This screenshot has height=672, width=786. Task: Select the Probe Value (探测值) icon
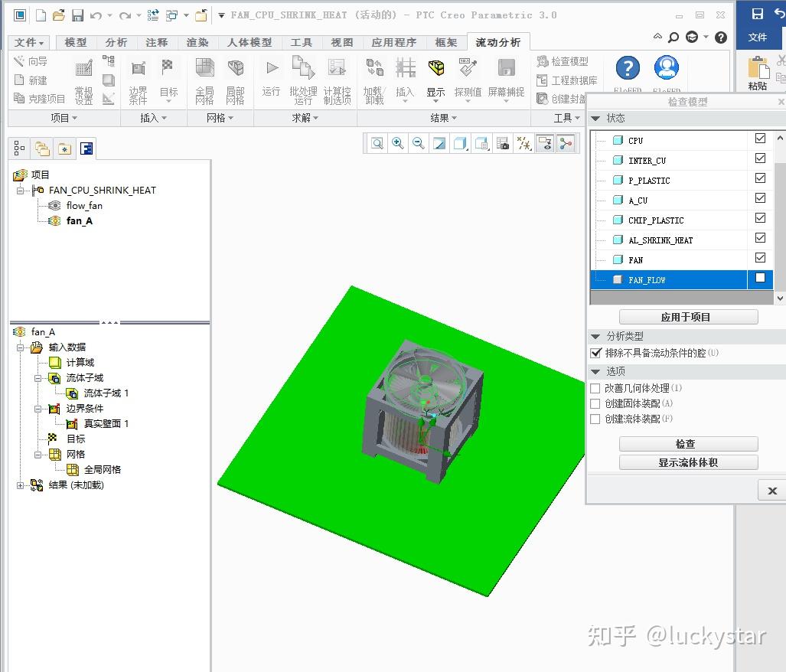click(466, 67)
